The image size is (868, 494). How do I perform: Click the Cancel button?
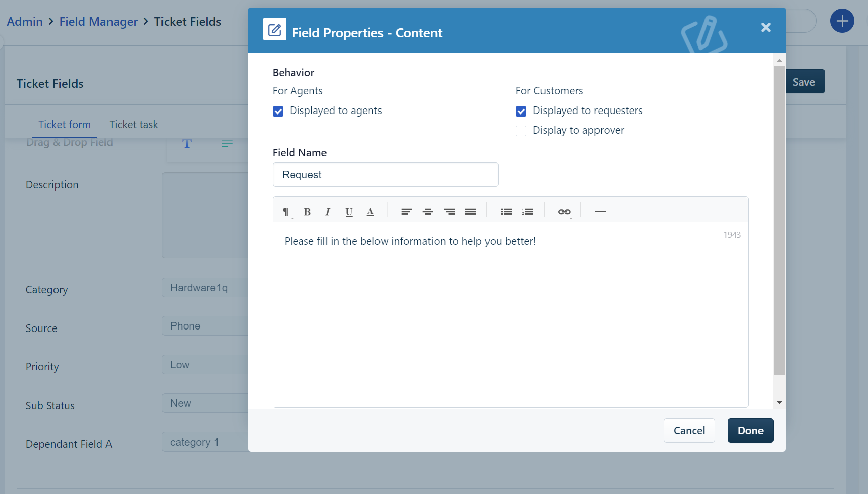tap(689, 430)
